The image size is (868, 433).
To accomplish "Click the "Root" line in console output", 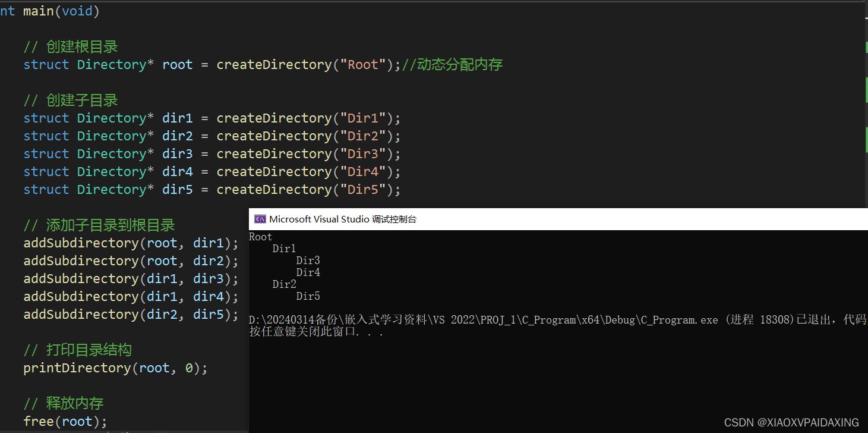I will (x=261, y=237).
